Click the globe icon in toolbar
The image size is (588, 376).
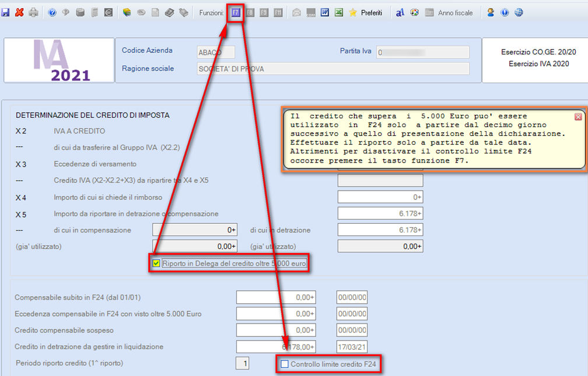coord(519,12)
